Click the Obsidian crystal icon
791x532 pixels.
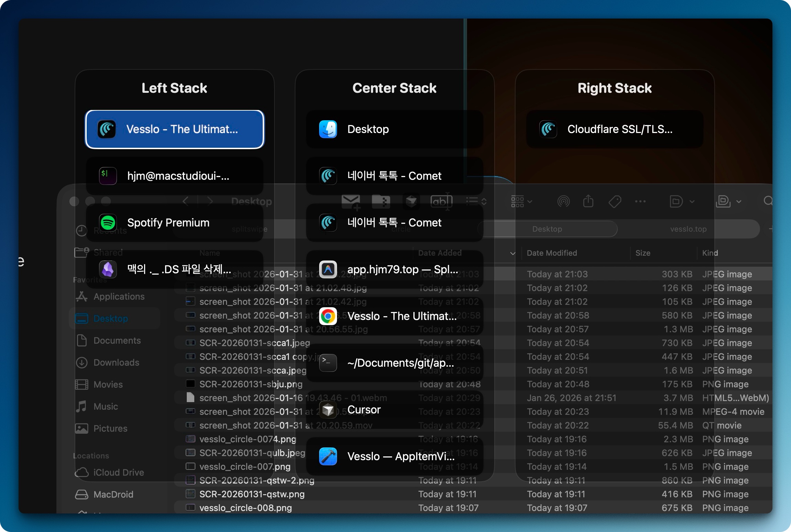click(108, 269)
